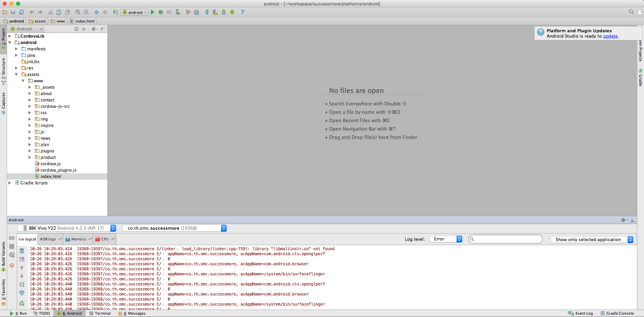Image resolution: width=644 pixels, height=317 pixels.
Task: Terminate application with red X icon
Action: click(12, 265)
